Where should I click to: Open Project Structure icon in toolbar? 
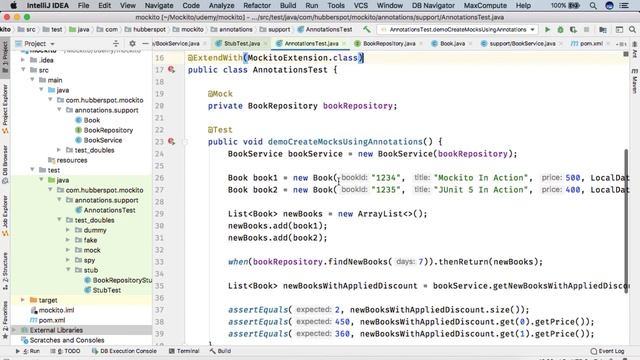coord(603,29)
